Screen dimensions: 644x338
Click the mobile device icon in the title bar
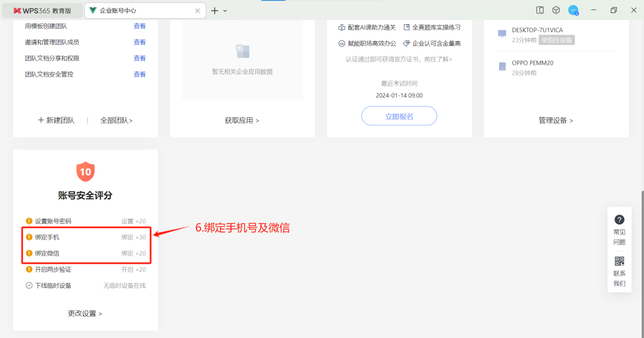(539, 10)
